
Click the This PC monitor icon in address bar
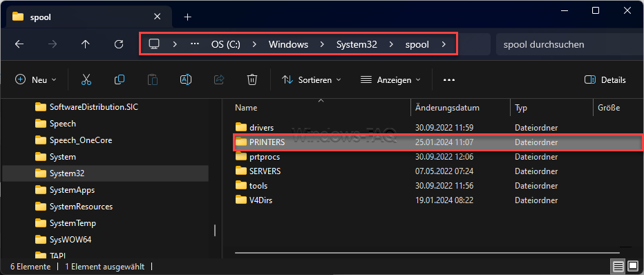tap(154, 44)
